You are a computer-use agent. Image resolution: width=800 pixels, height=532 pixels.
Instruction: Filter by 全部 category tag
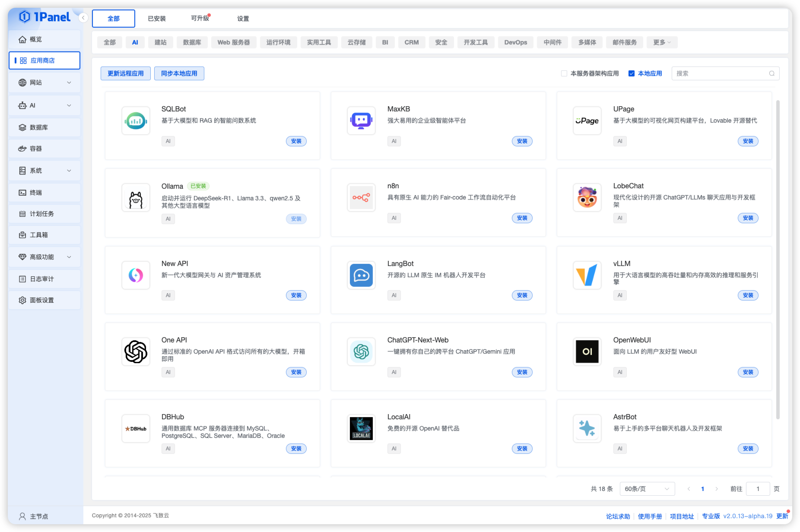coord(110,42)
